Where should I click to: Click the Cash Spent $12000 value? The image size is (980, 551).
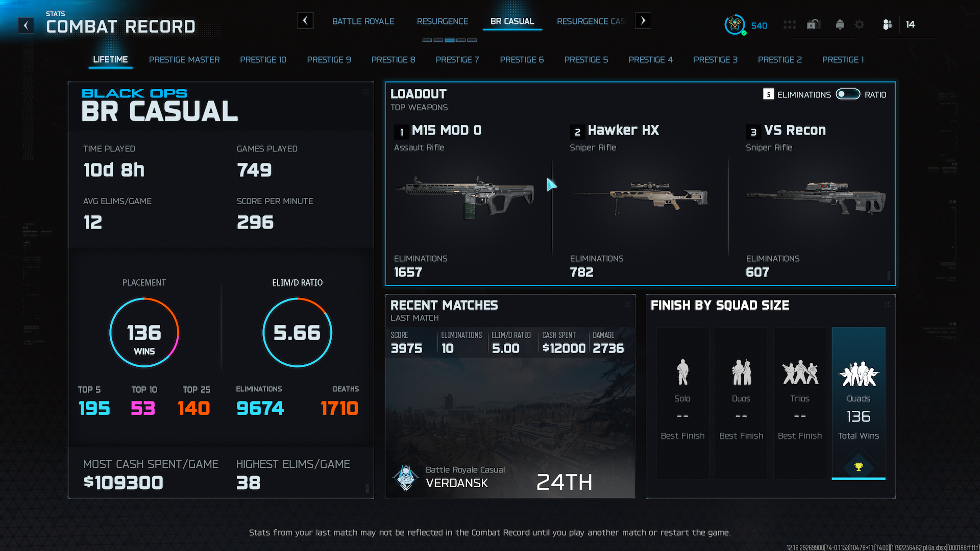564,348
